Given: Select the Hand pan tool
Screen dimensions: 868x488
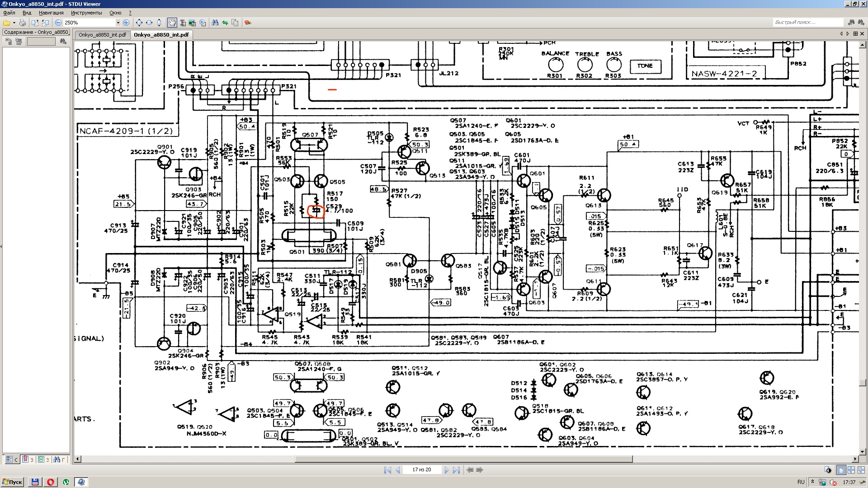Looking at the screenshot, I should (172, 23).
